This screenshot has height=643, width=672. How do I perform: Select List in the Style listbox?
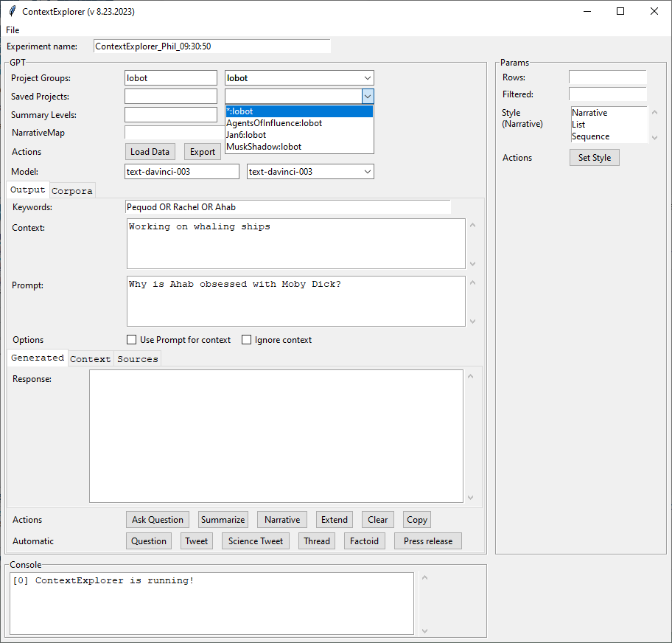coord(578,125)
